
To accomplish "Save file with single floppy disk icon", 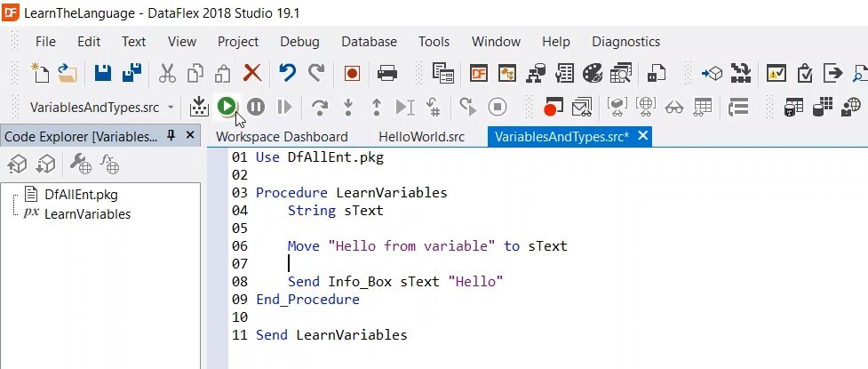I will coord(103,73).
